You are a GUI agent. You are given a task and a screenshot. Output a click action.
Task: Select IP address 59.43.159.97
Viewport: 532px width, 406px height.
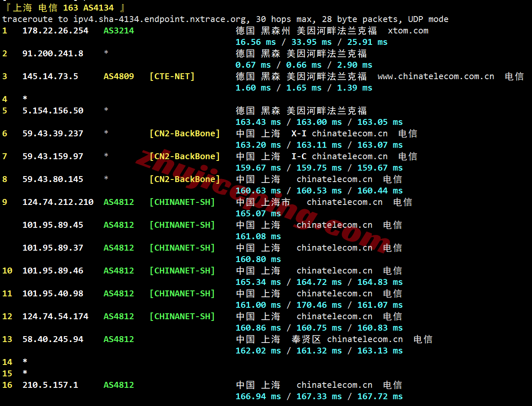coord(53,157)
